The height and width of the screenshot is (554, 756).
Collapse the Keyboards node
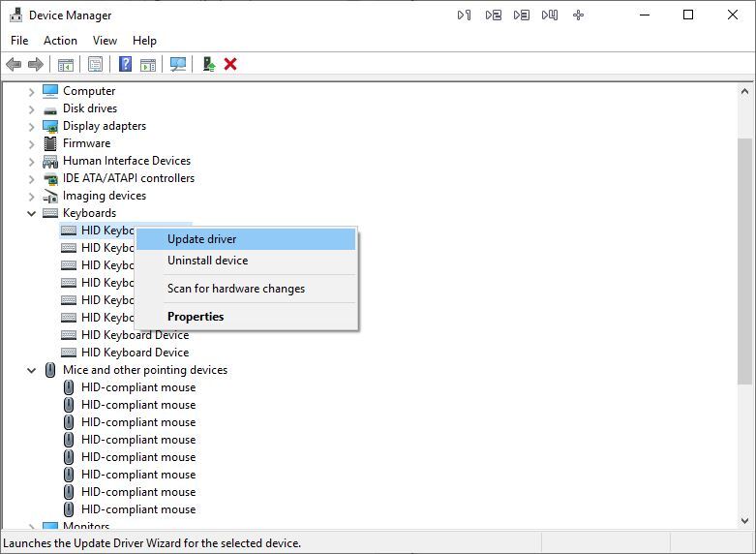coord(31,213)
